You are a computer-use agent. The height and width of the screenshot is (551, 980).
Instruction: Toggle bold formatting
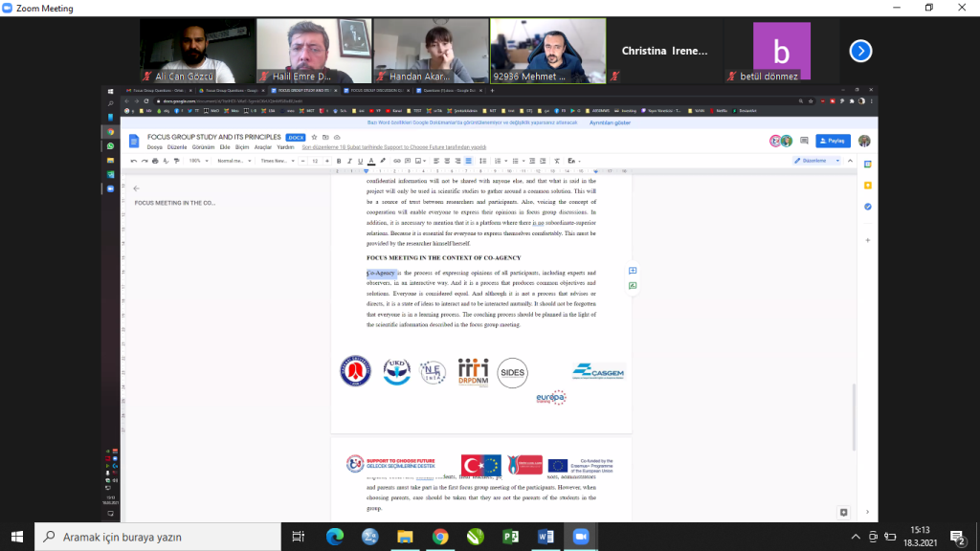pos(339,161)
